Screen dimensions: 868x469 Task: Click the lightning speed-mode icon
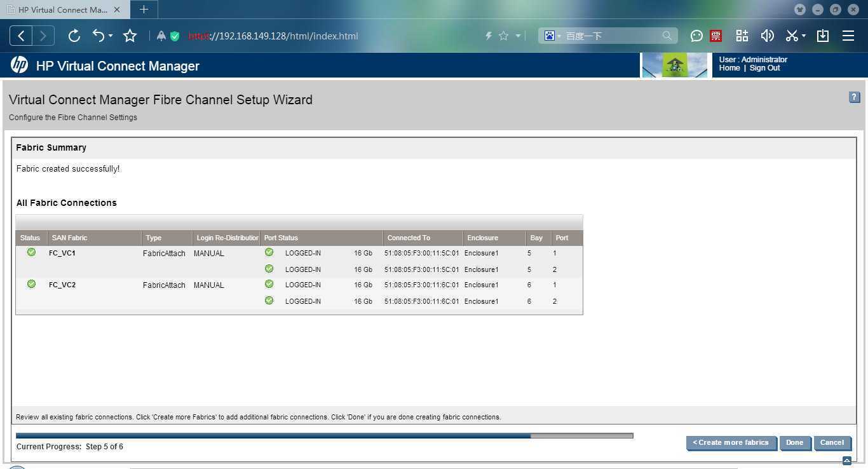pos(489,36)
